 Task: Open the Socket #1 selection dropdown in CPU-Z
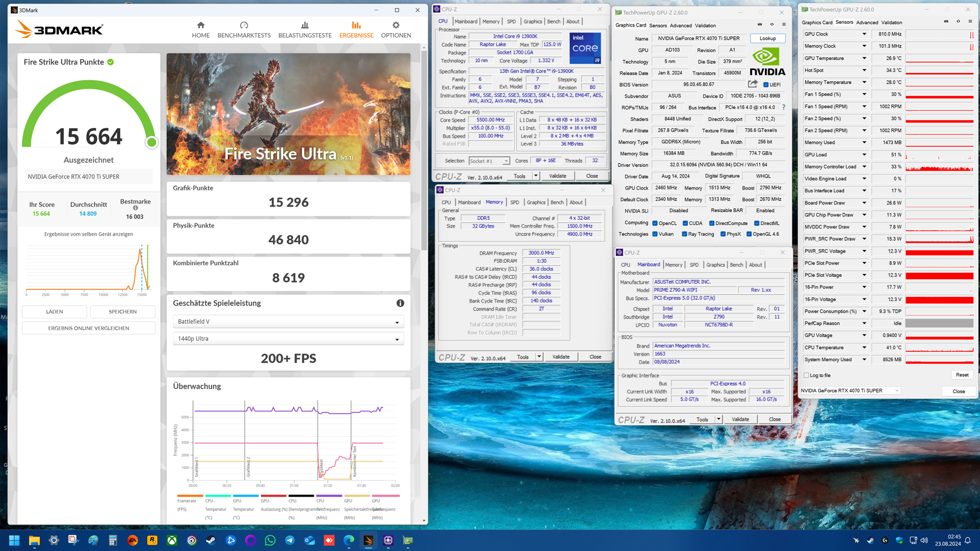tap(489, 161)
